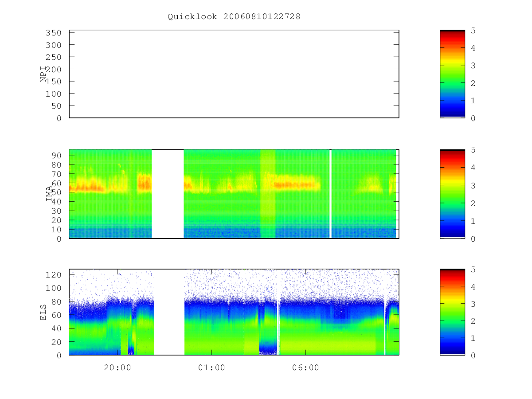Select the ELS y-axis label
This screenshot has width=532, height=399.
(x=44, y=312)
